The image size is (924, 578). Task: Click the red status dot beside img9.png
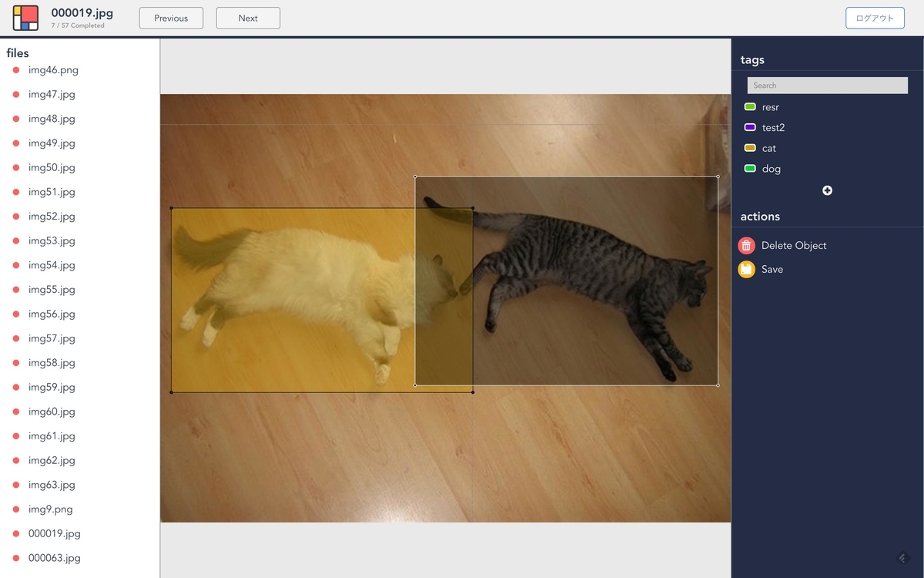(x=15, y=509)
